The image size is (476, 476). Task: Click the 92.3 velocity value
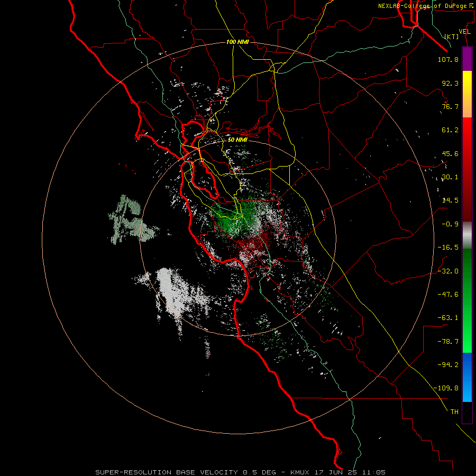coord(450,83)
